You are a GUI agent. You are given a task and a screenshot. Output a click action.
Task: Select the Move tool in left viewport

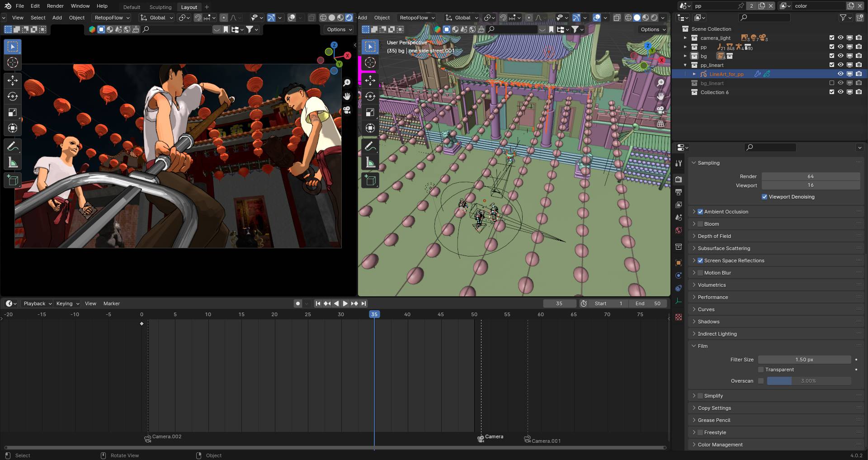point(13,81)
